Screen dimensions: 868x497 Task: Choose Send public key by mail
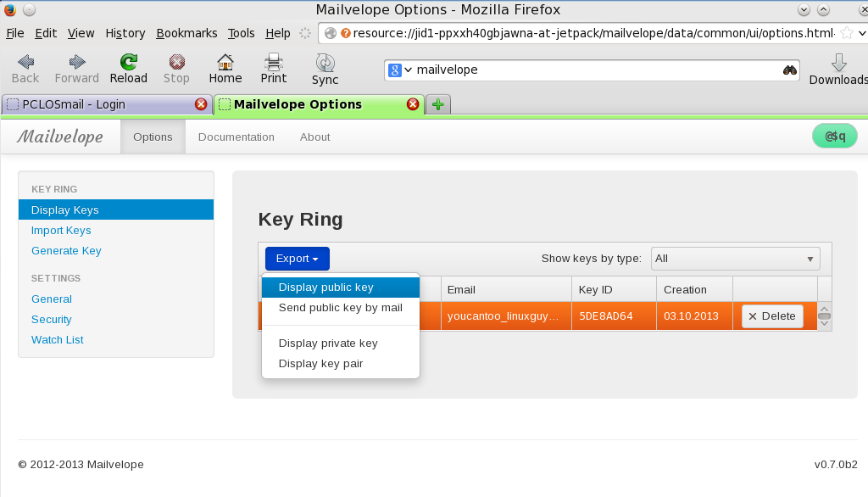(341, 308)
